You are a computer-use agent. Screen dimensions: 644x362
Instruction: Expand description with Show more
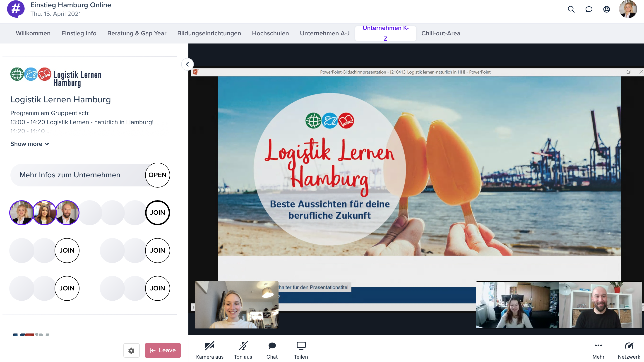[29, 144]
